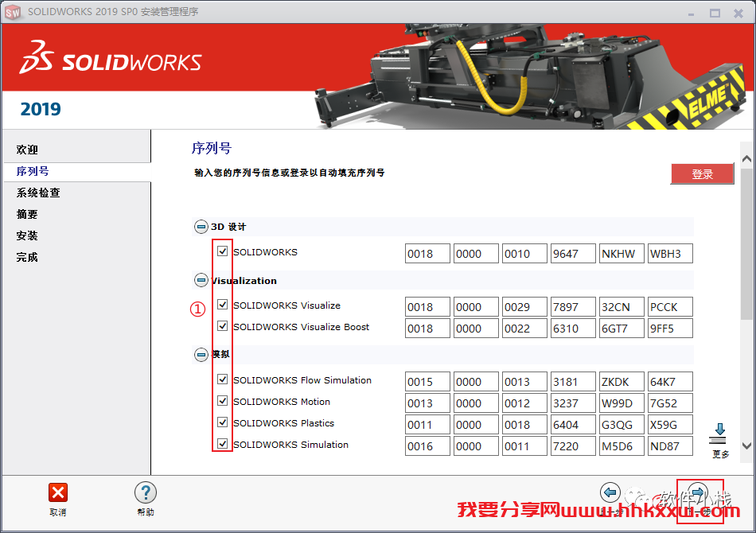Viewport: 756px width, 533px height.
Task: Click the red 登录 button
Action: 702,174
